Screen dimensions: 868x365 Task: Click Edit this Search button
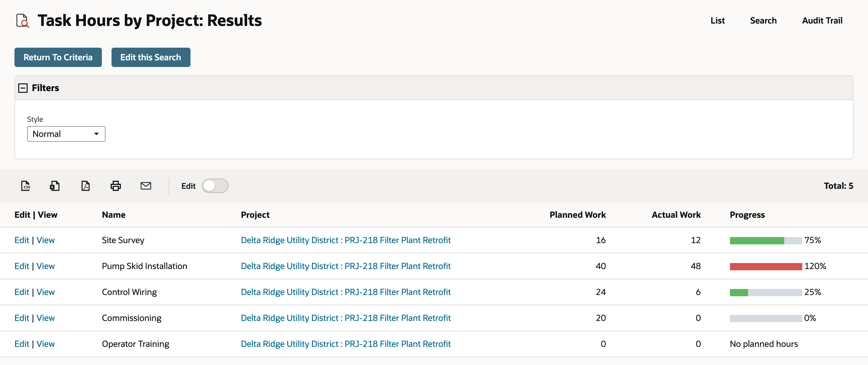tap(151, 57)
